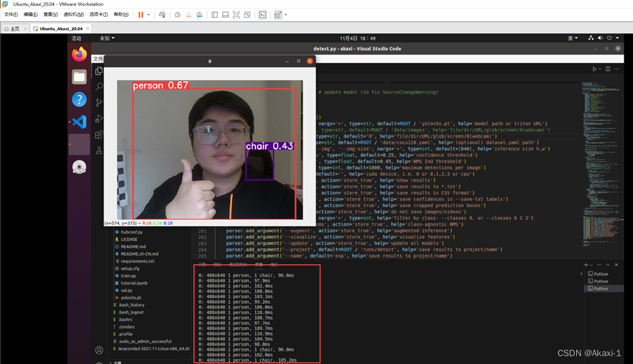Open VS Code Search view icon

click(x=99, y=87)
